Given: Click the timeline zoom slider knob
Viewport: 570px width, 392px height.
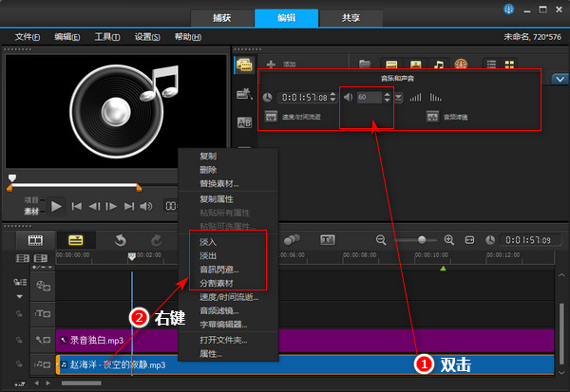Looking at the screenshot, I should click(422, 240).
